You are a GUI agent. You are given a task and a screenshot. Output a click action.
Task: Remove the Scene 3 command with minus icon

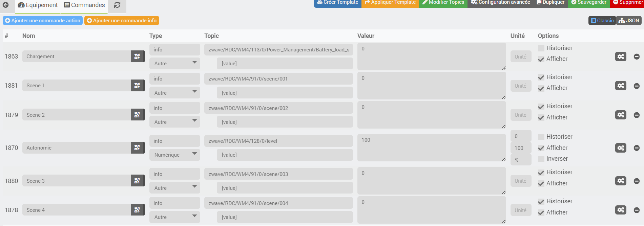pyautogui.click(x=637, y=181)
